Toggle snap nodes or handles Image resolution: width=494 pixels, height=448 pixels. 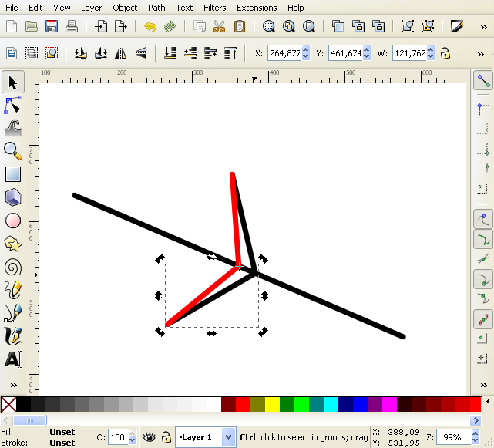click(x=483, y=219)
